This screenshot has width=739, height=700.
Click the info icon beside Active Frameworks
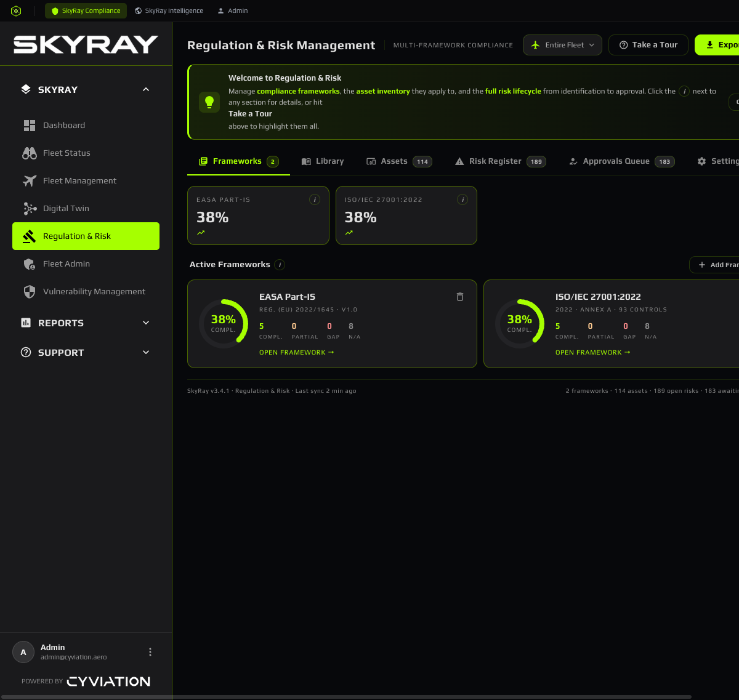(x=280, y=265)
